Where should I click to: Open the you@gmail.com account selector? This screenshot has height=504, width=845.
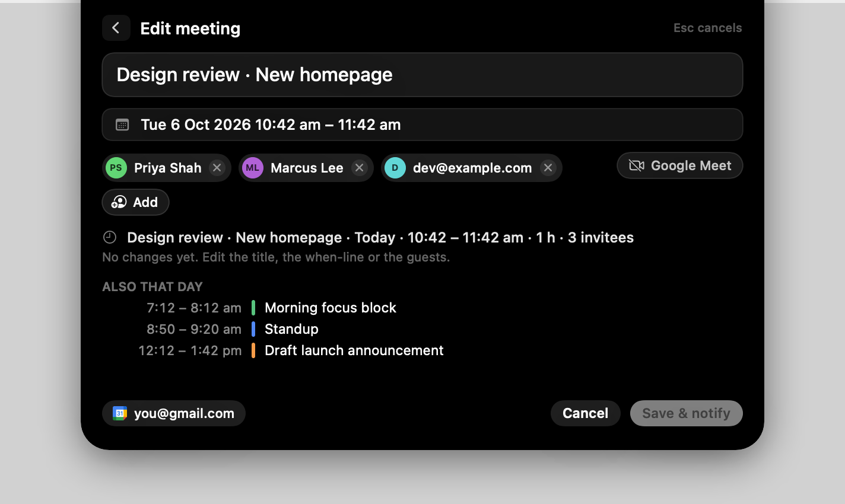point(174,413)
